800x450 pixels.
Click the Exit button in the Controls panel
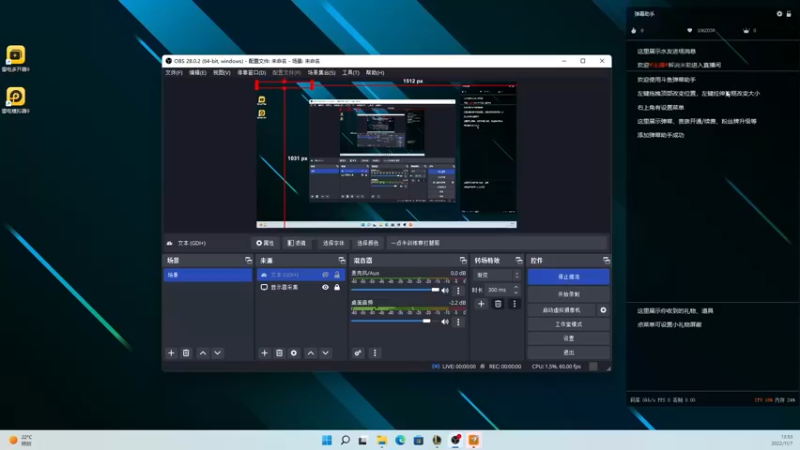click(x=568, y=353)
